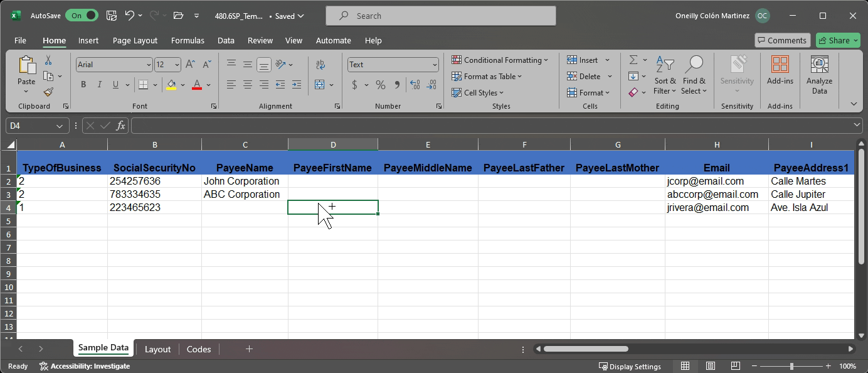
Task: Open the Comments pane button
Action: tap(782, 40)
